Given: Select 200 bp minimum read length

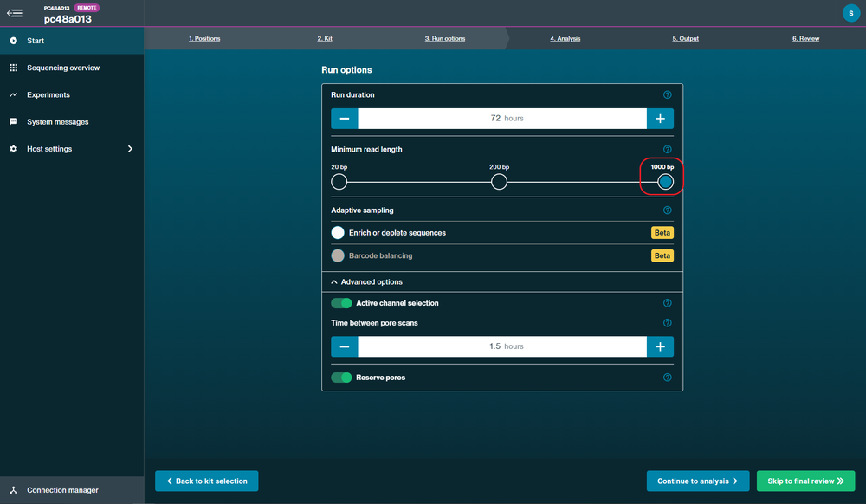Looking at the screenshot, I should (500, 182).
